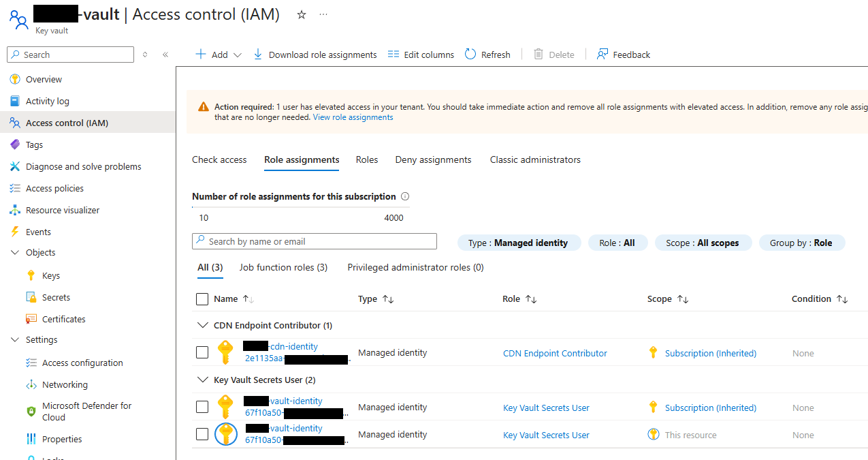
Task: Collapse the sidebar with double chevron icon
Action: 165,55
